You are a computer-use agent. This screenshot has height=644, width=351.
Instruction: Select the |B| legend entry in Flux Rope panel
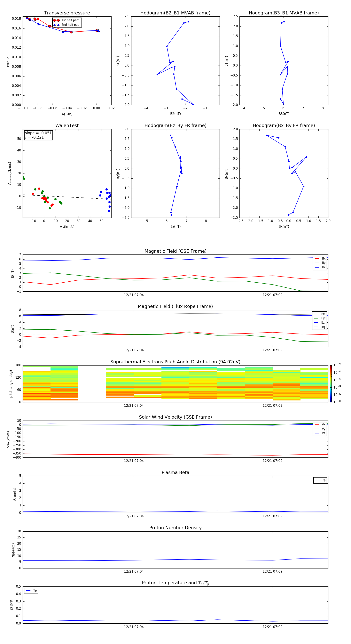coord(320,327)
